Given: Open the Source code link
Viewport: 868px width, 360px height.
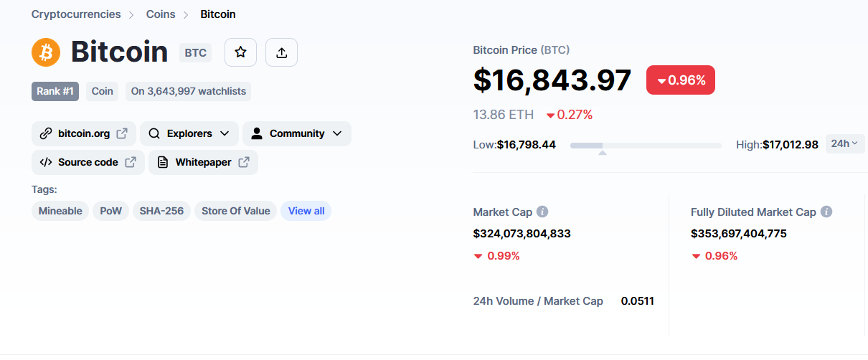Looking at the screenshot, I should click(x=88, y=162).
